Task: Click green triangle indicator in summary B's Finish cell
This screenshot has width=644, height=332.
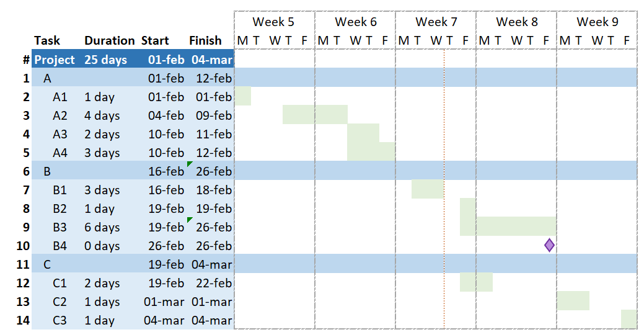Action: click(x=190, y=164)
